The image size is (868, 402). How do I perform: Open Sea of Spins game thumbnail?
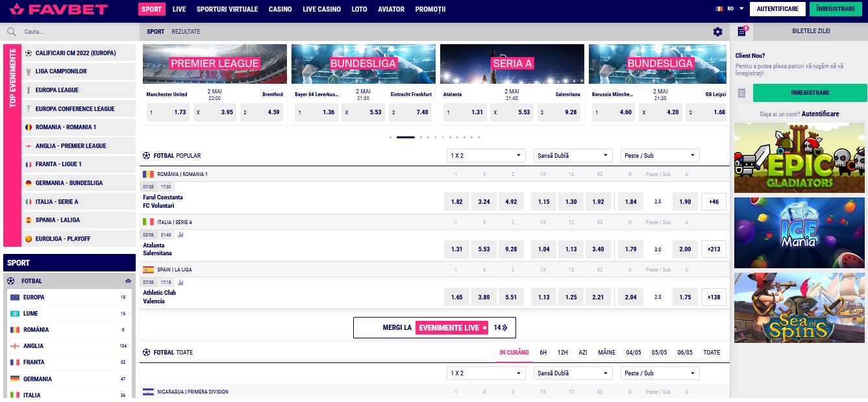click(x=800, y=308)
